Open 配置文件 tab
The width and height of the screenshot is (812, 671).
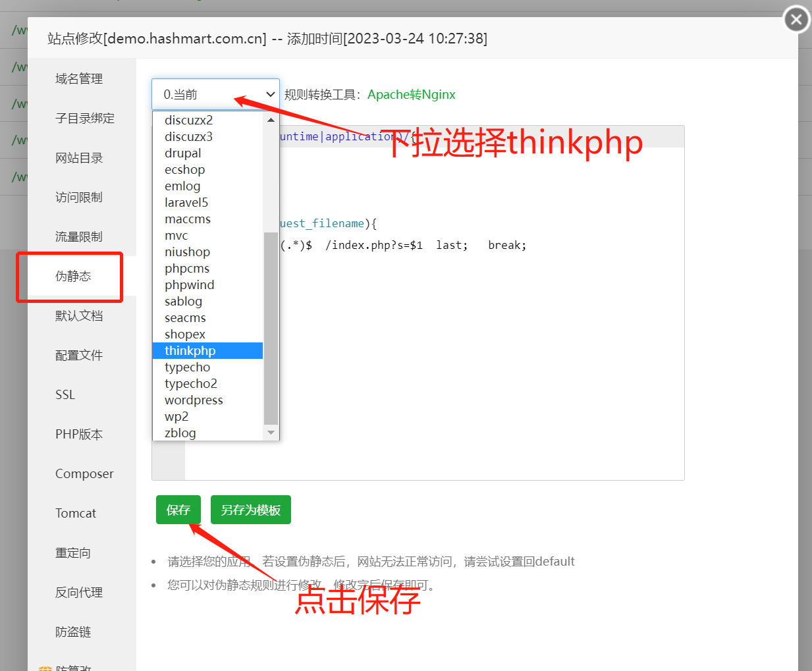(82, 355)
